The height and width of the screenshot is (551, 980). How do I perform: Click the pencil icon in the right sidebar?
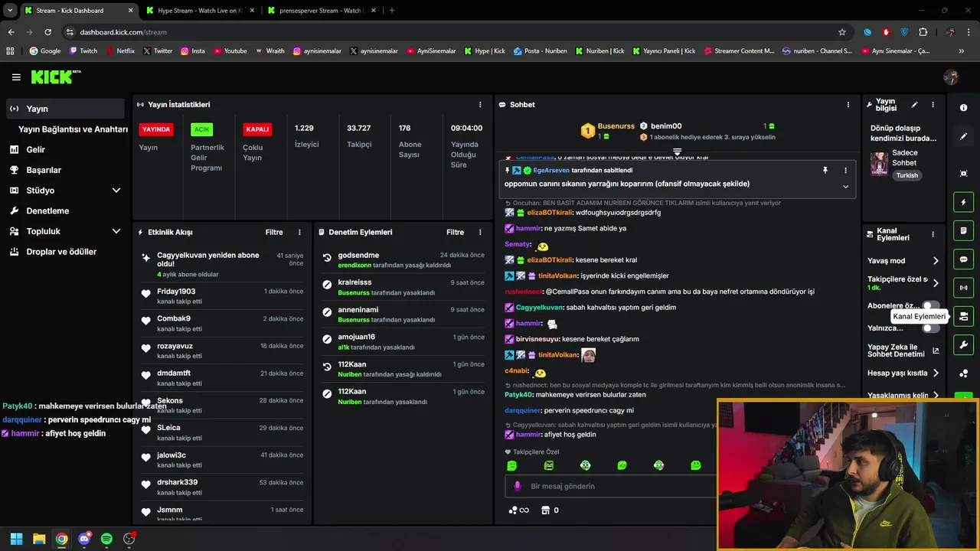(963, 136)
